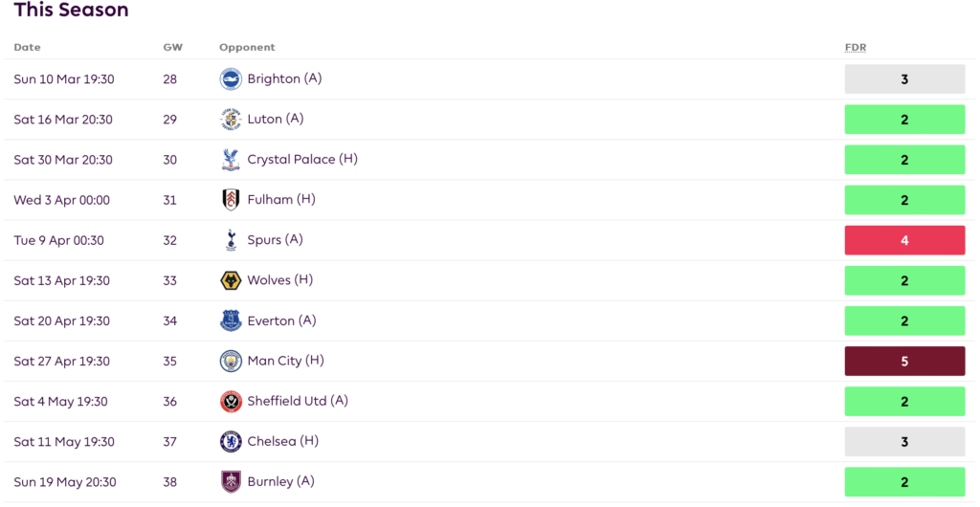Click the Brighton club crest icon

[231, 79]
